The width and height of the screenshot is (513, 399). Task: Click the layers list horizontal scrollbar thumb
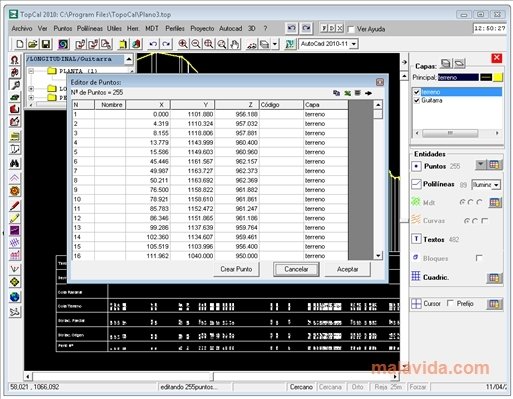[x=450, y=133]
